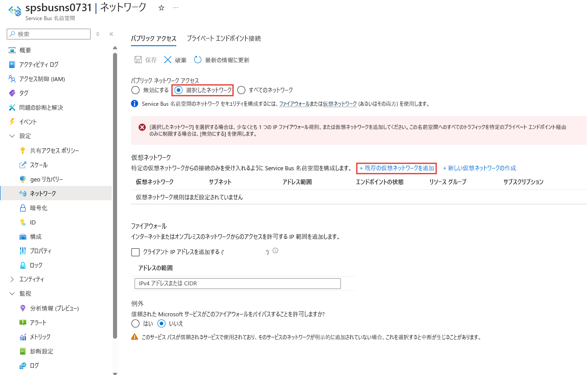Click the アドレス範囲 column header
Image resolution: width=588 pixels, height=375 pixels.
[297, 182]
